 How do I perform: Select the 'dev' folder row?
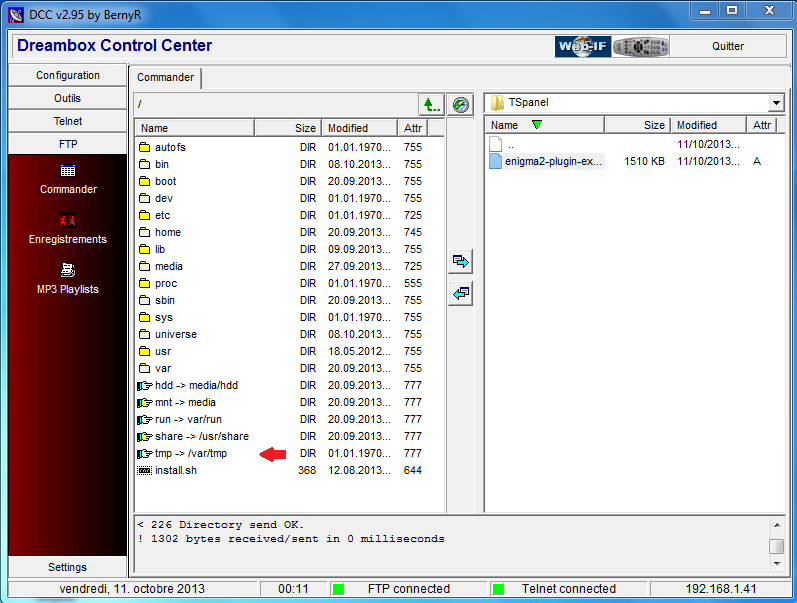290,198
